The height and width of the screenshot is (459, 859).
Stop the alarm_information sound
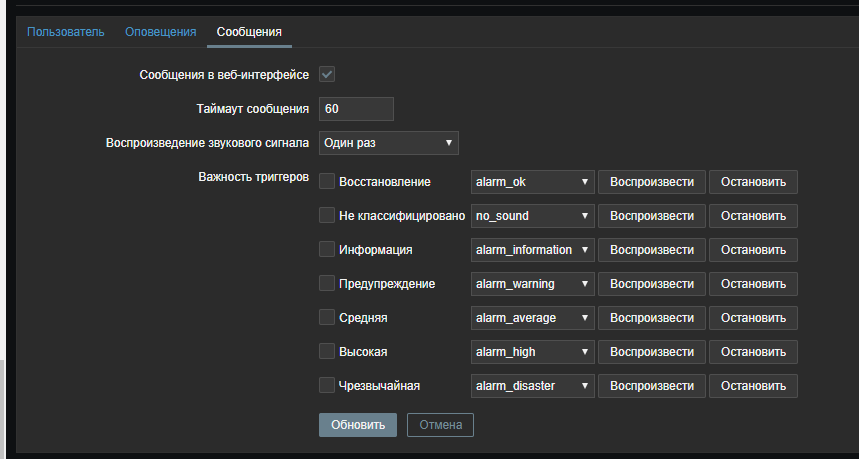click(754, 250)
